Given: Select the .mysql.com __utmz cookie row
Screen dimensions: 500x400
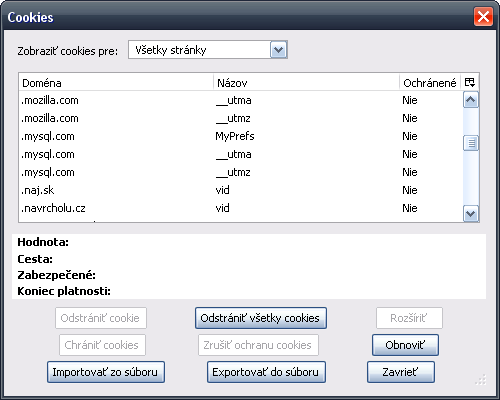Looking at the screenshot, I should point(241,172).
